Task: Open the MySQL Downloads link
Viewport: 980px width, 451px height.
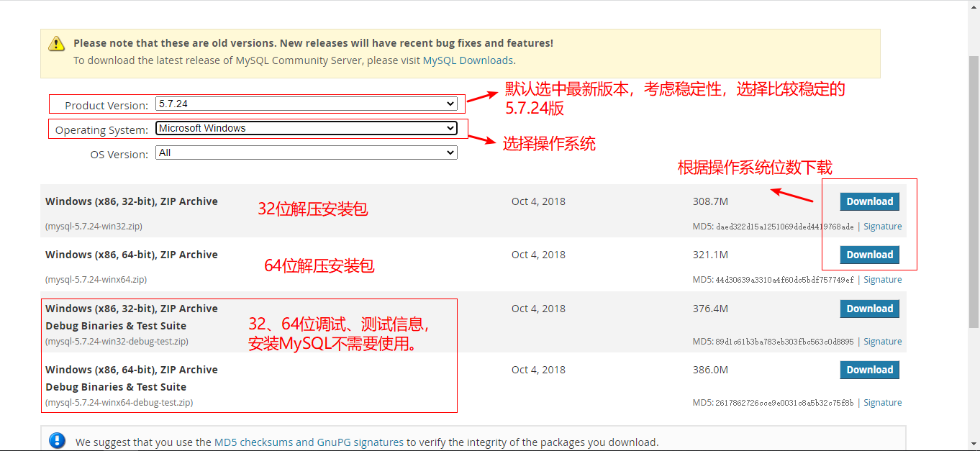Action: point(468,60)
